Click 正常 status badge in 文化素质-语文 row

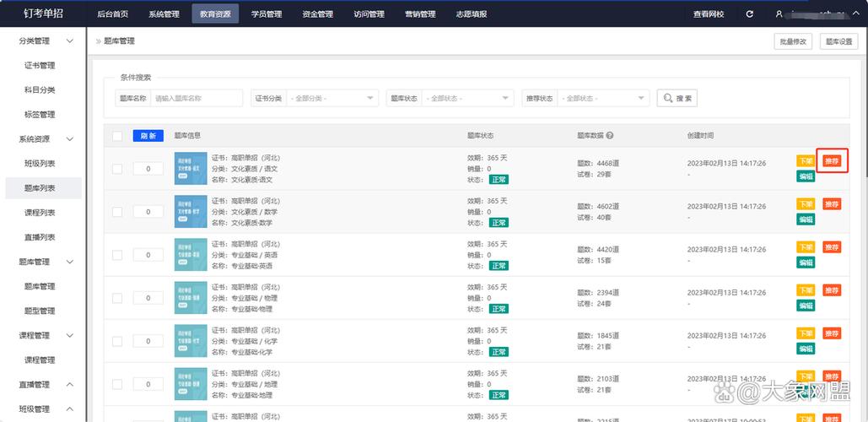(499, 180)
